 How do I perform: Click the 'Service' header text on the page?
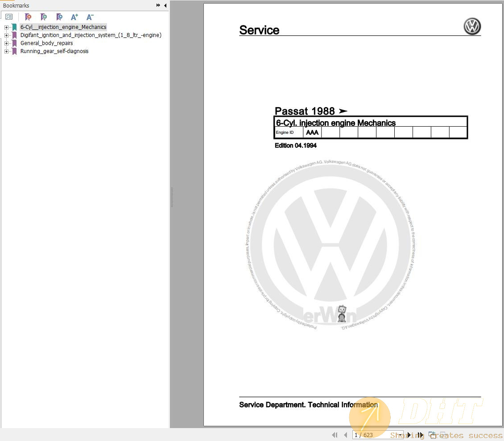259,30
